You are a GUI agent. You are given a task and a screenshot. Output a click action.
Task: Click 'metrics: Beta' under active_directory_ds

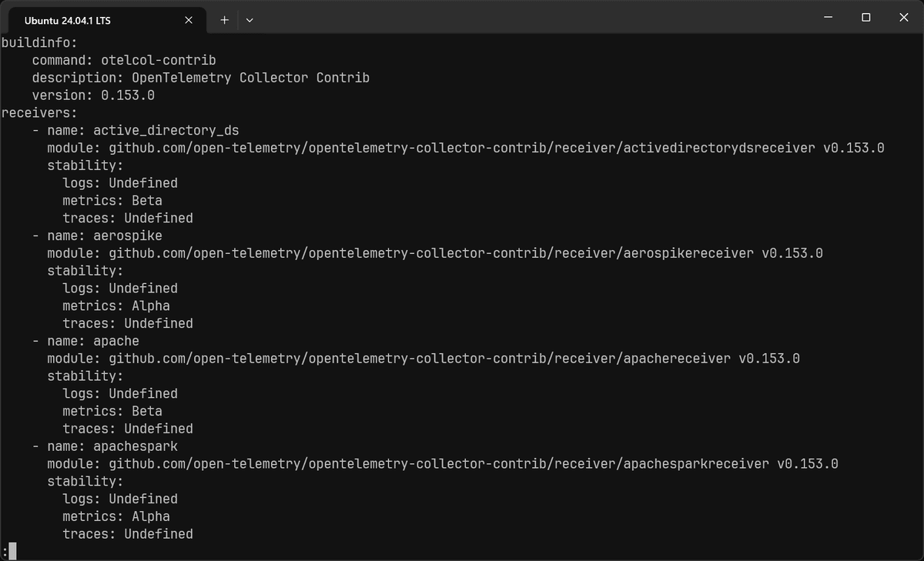112,201
